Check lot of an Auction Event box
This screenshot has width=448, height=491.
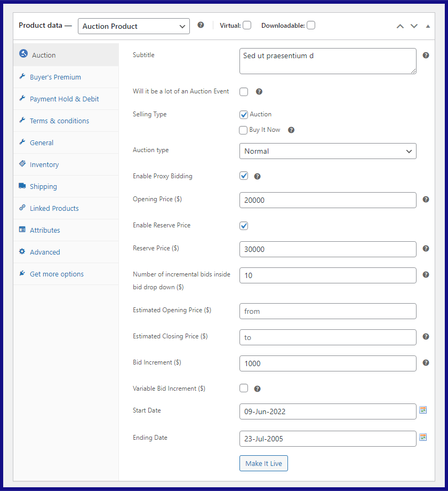tap(244, 92)
